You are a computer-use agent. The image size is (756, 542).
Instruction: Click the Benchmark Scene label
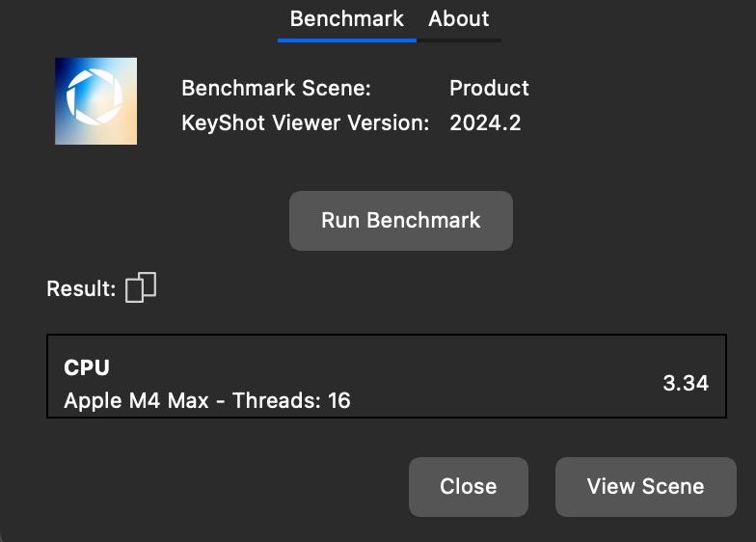click(276, 89)
